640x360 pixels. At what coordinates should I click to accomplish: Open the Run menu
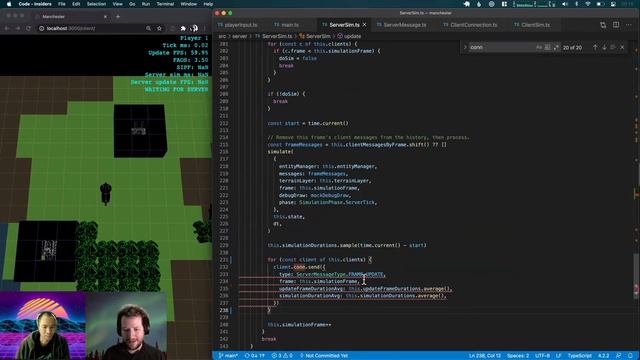pos(146,4)
